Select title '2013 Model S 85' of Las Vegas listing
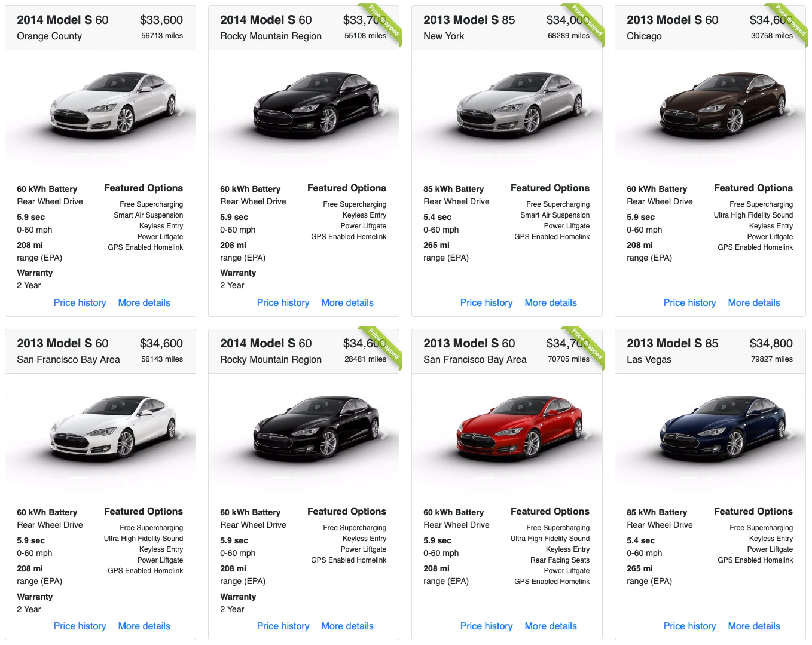Viewport: 812px width, 645px height. click(673, 343)
